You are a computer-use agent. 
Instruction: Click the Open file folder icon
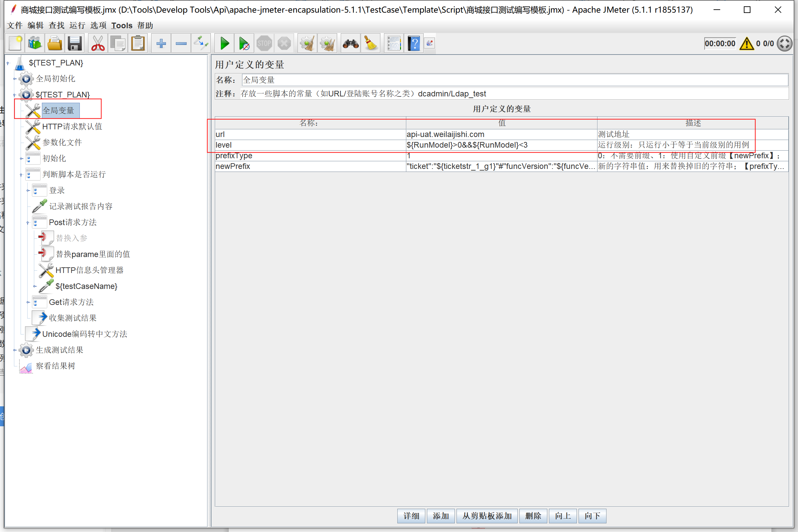click(55, 44)
